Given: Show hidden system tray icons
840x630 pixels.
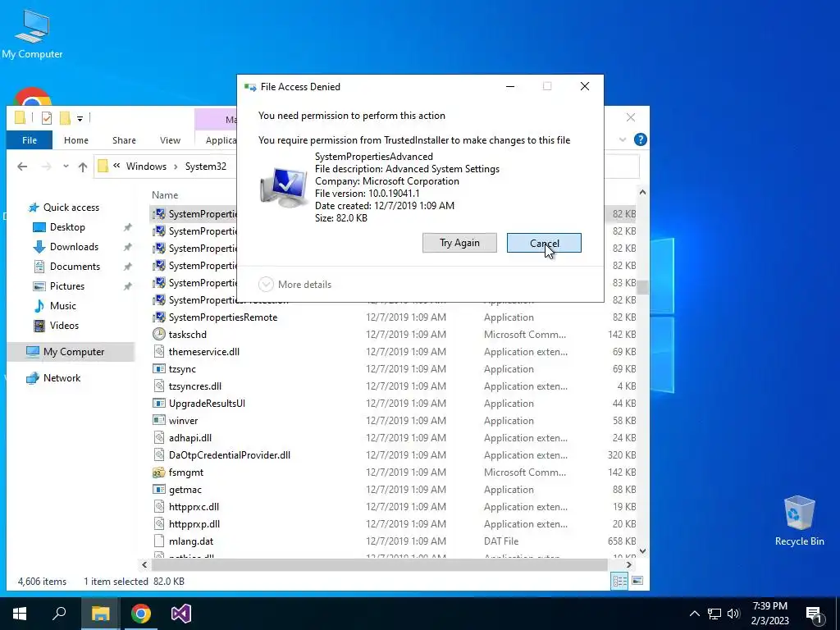Looking at the screenshot, I should coord(694,614).
